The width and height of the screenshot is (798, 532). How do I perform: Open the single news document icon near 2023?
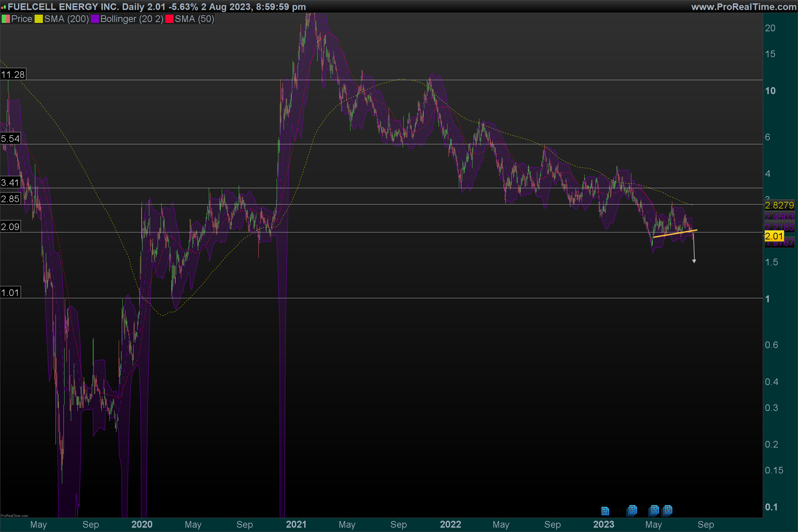click(x=605, y=511)
